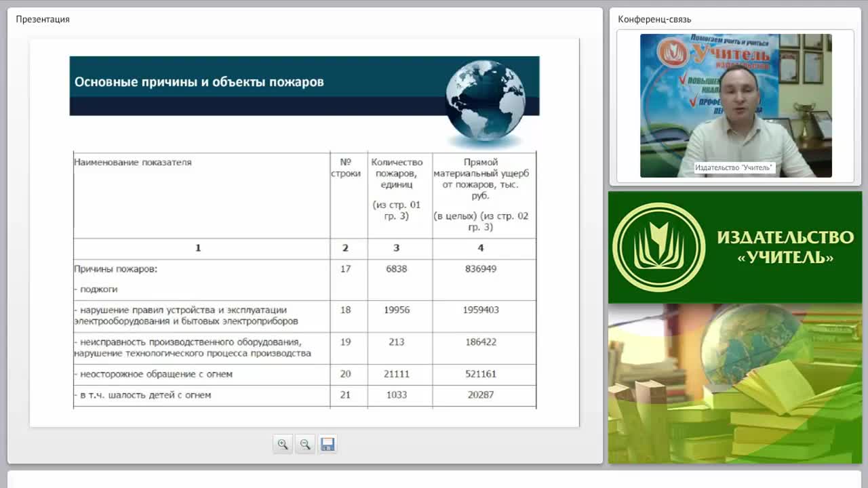This screenshot has width=868, height=488.
Task: Click the damage value 1959403
Action: pyautogui.click(x=481, y=310)
